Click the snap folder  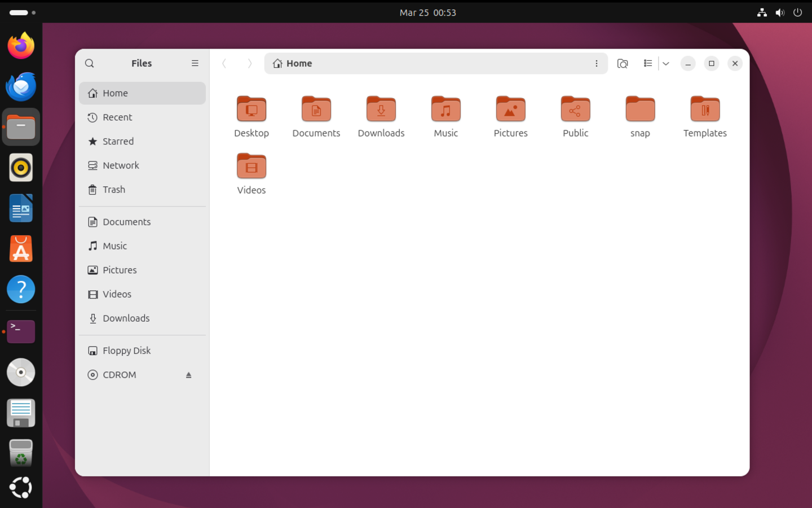point(640,110)
